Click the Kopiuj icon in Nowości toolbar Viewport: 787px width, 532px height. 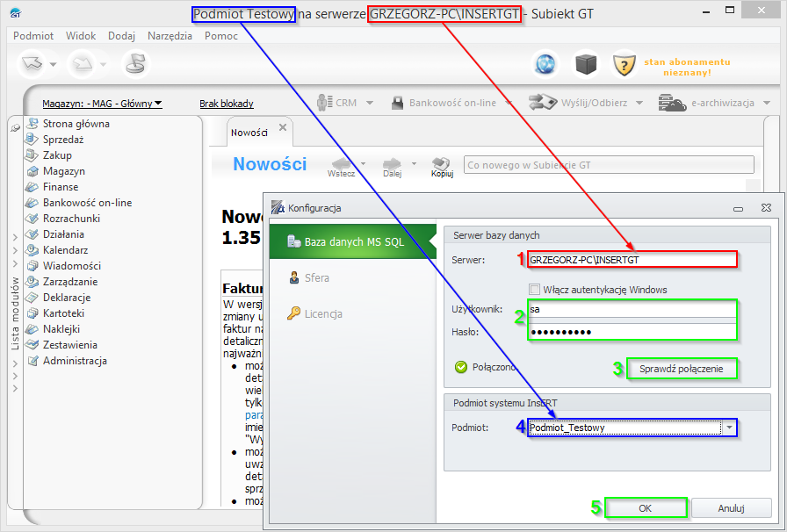(442, 168)
